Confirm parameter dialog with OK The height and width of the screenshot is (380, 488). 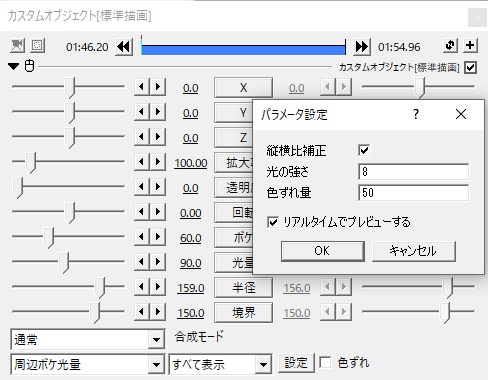[x=322, y=251]
